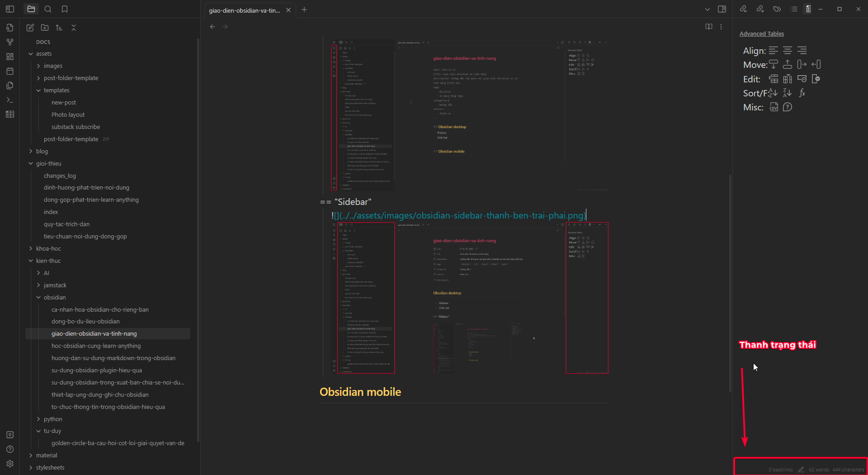Center-align column with Advanced Tables align icon
The image size is (868, 475).
[x=788, y=50]
